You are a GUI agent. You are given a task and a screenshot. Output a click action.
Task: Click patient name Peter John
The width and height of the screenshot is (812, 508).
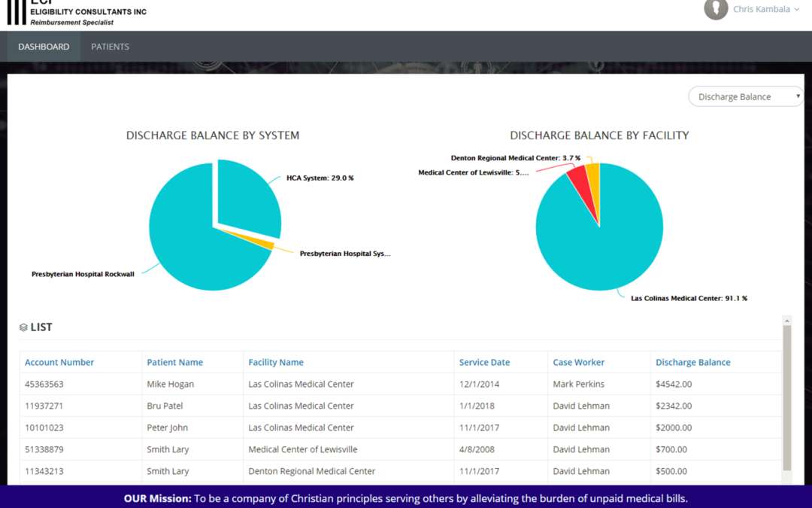tap(167, 427)
